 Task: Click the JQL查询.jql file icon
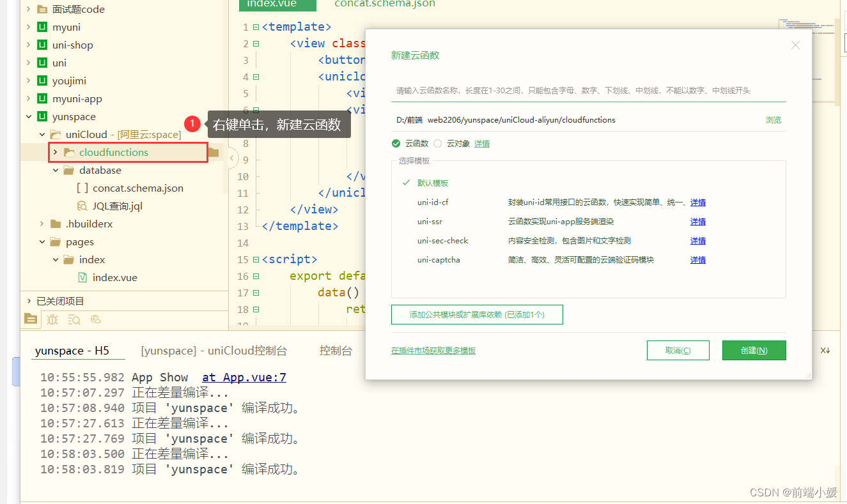click(x=82, y=206)
